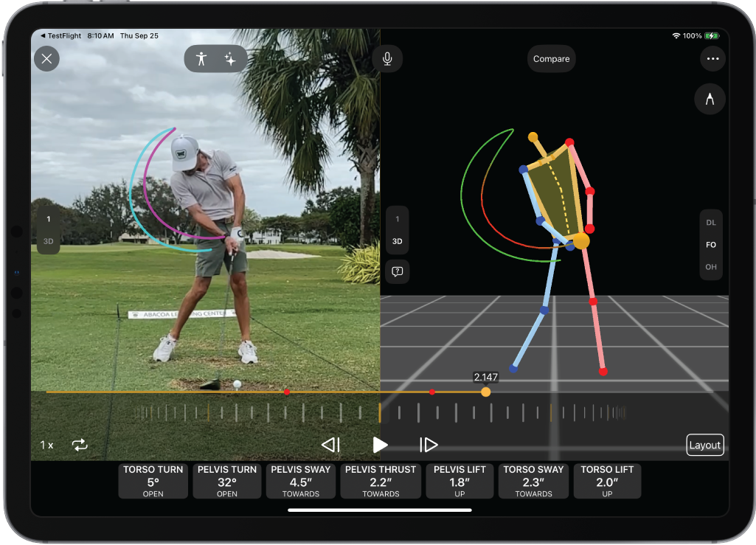Switch to DL camera view

[711, 222]
